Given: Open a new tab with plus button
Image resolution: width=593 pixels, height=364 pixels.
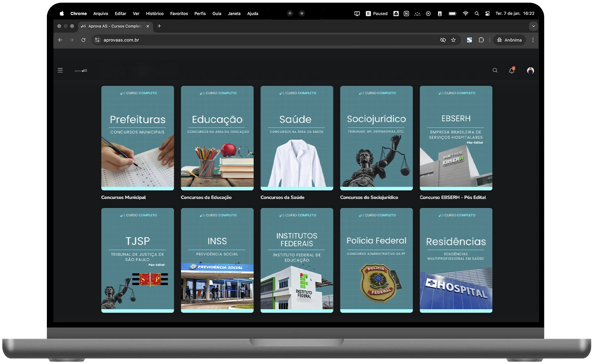Looking at the screenshot, I should 159,26.
